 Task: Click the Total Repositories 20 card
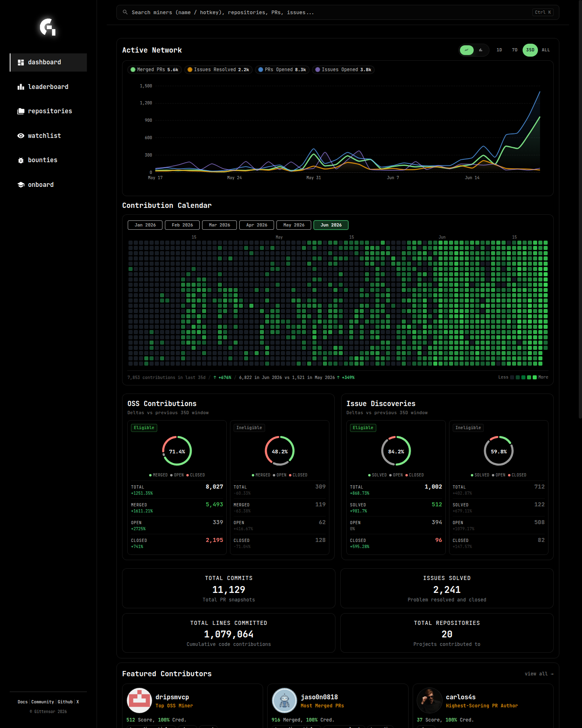coord(447,633)
